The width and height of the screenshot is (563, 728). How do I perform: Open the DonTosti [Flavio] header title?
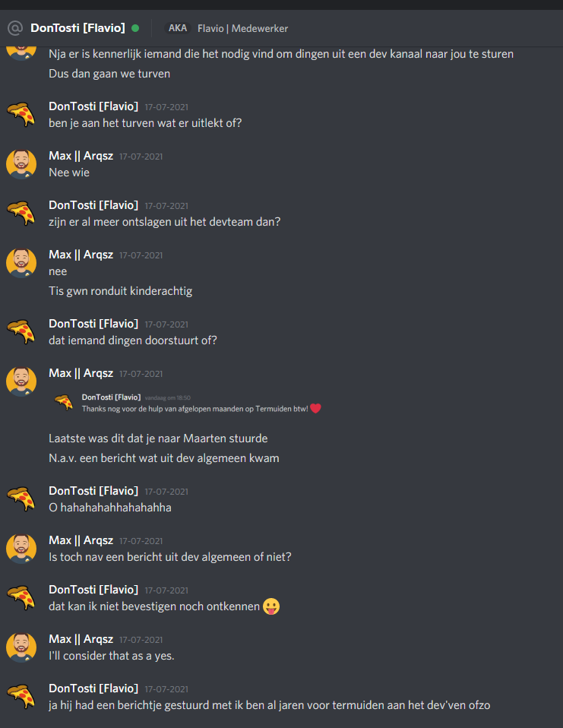coord(77,28)
